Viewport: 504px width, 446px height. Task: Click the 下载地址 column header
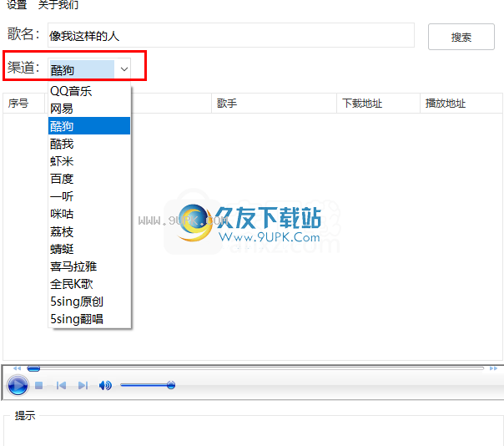click(x=378, y=104)
